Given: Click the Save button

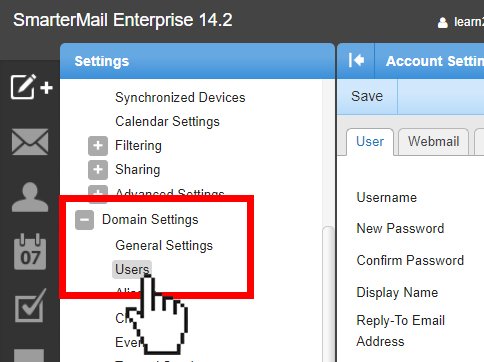Looking at the screenshot, I should point(367,96).
